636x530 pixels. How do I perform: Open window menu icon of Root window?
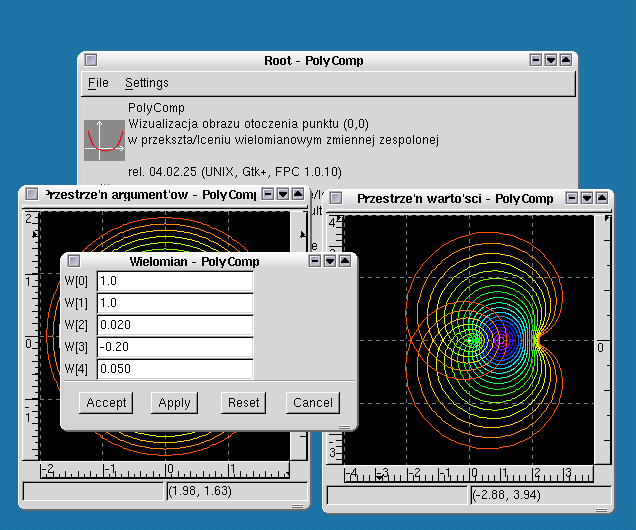(x=91, y=61)
